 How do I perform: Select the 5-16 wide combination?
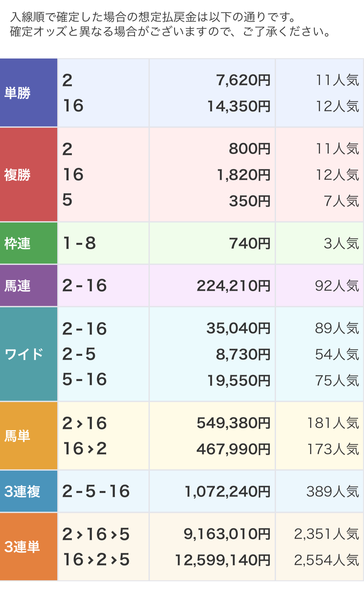[x=84, y=379]
